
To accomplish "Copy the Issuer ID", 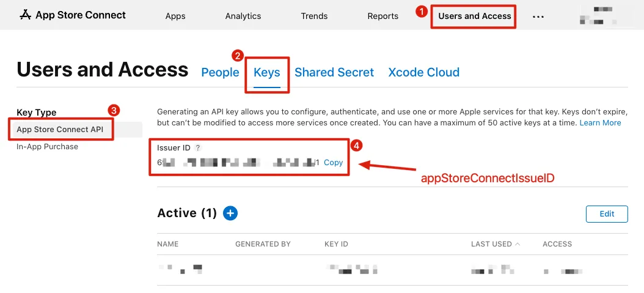I will point(333,163).
